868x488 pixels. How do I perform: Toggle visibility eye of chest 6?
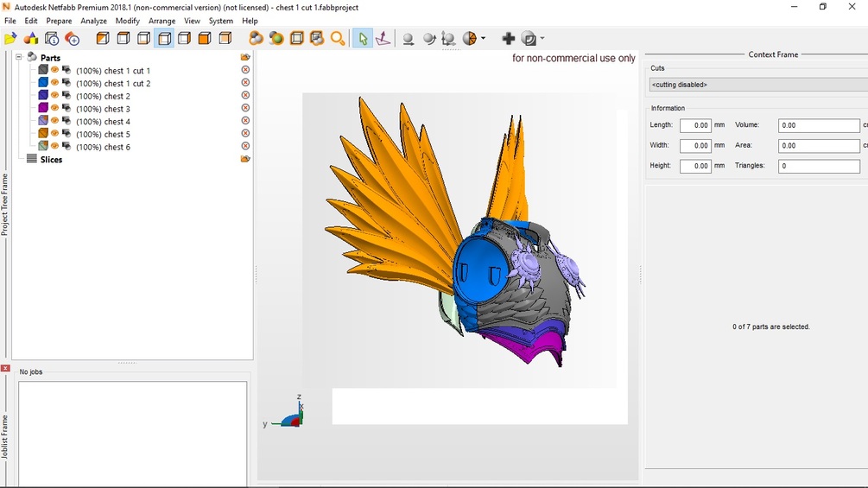pos(54,147)
